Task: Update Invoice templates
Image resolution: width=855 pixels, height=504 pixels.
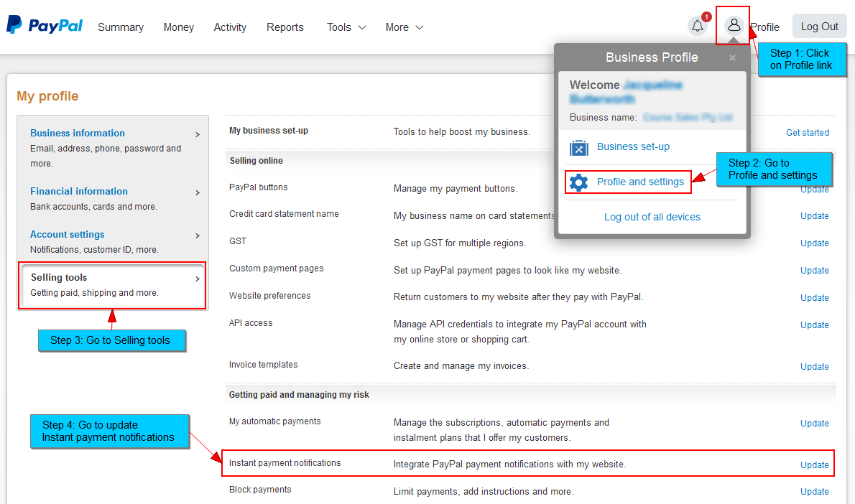Action: click(815, 367)
